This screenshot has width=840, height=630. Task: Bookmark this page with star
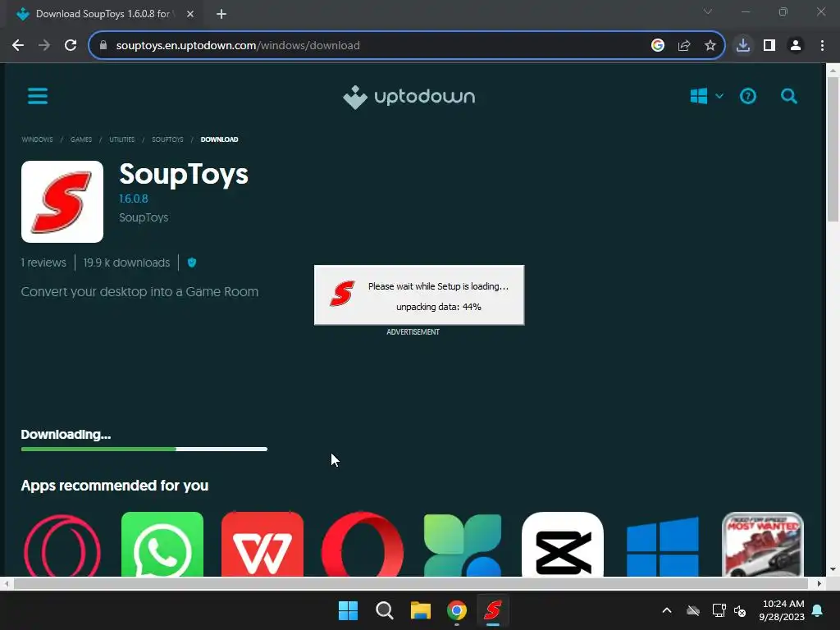tap(710, 46)
